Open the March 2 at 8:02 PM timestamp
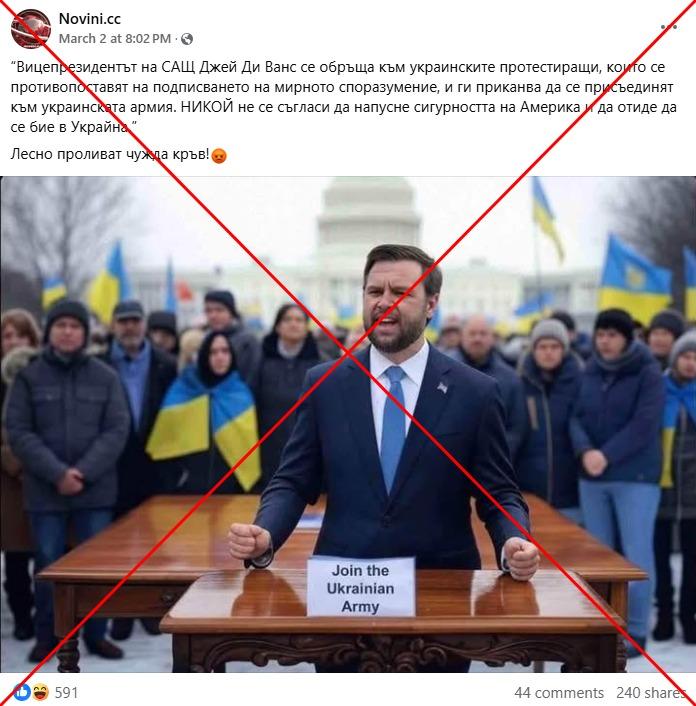This screenshot has width=696, height=706. 115,39
